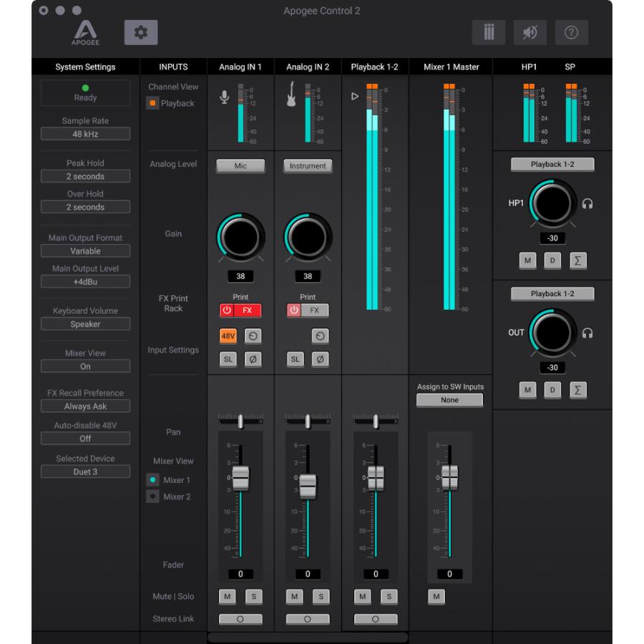The width and height of the screenshot is (644, 644).
Task: Open help via the question mark icon
Action: coord(570,31)
